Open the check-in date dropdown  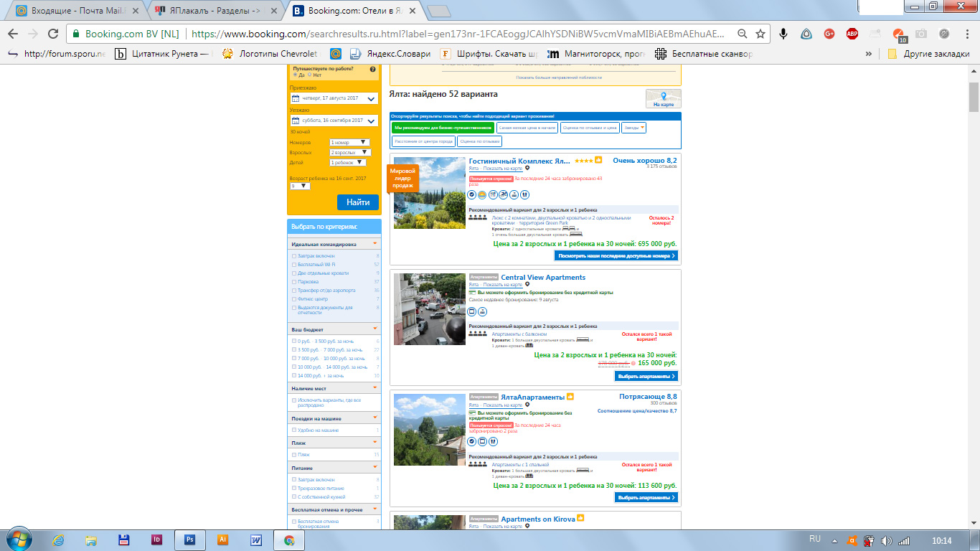click(x=334, y=98)
